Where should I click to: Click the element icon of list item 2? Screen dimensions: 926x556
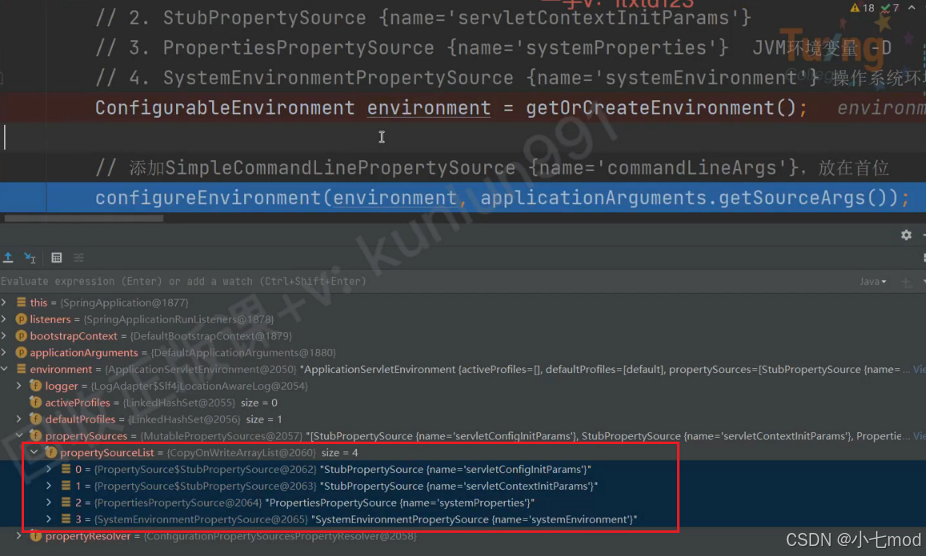click(66, 502)
